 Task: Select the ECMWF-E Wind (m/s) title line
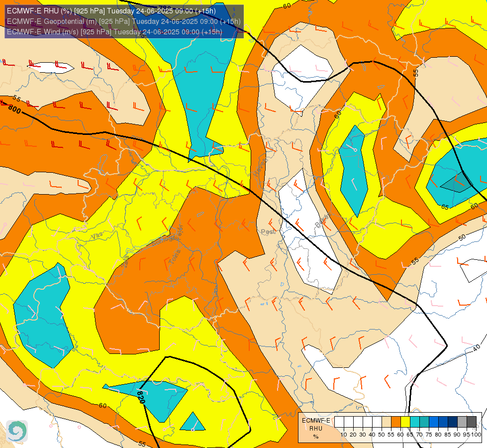114,32
